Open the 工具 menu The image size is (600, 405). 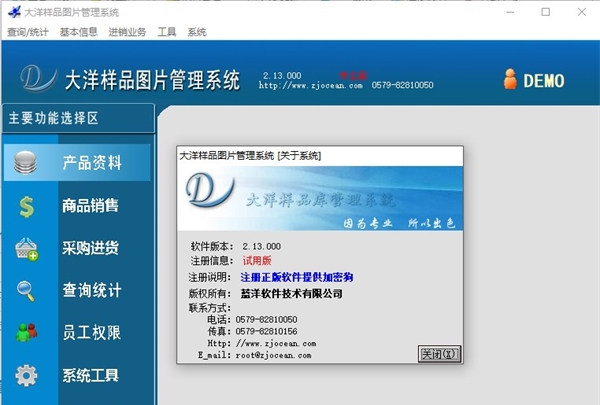[x=167, y=32]
